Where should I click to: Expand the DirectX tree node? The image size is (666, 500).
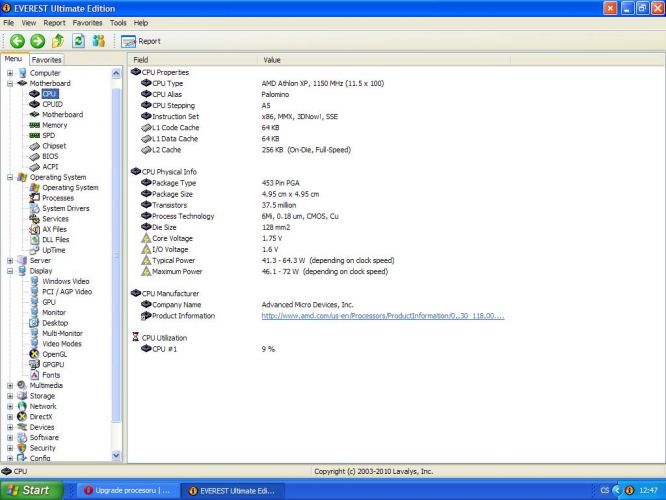point(10,417)
